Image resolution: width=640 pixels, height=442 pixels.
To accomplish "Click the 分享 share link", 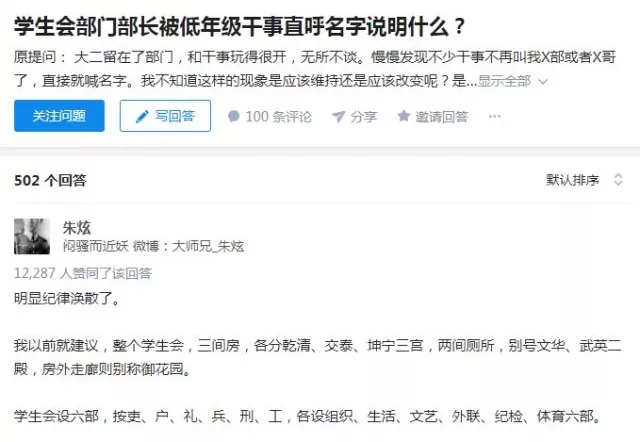I will 354,117.
